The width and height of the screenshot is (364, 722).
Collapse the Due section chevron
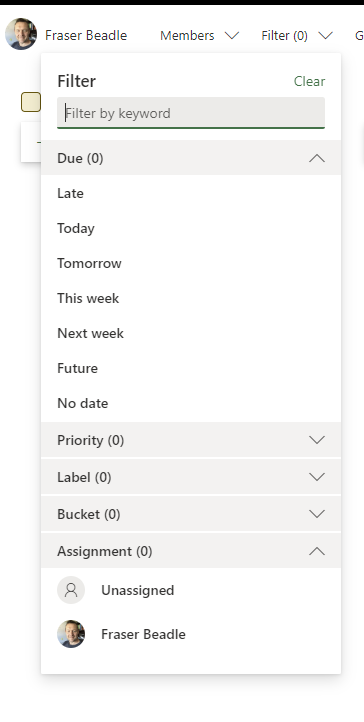point(317,158)
